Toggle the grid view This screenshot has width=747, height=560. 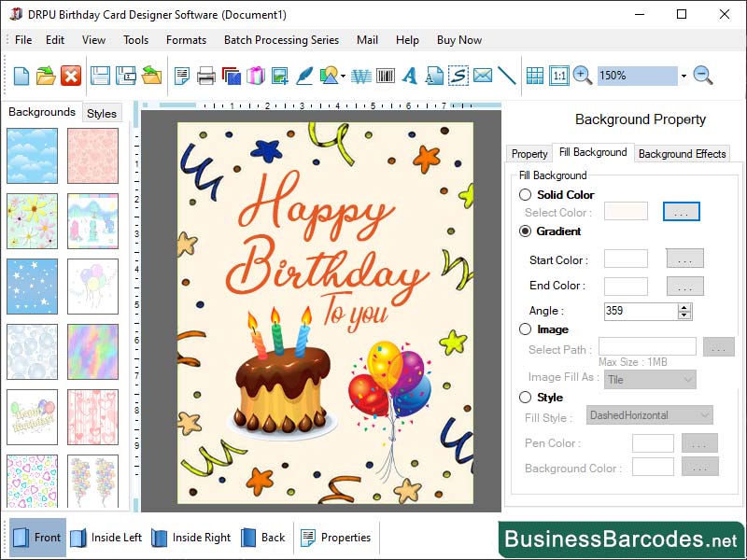[535, 77]
